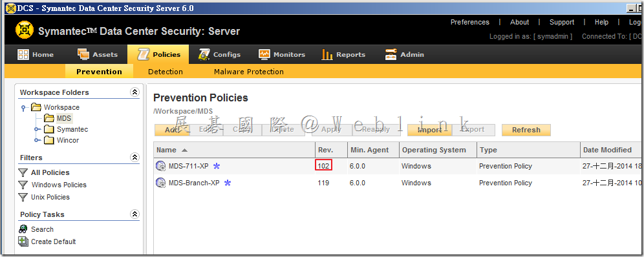Screen dimensions: 644x257
Task: Click the Import button
Action: (x=429, y=130)
